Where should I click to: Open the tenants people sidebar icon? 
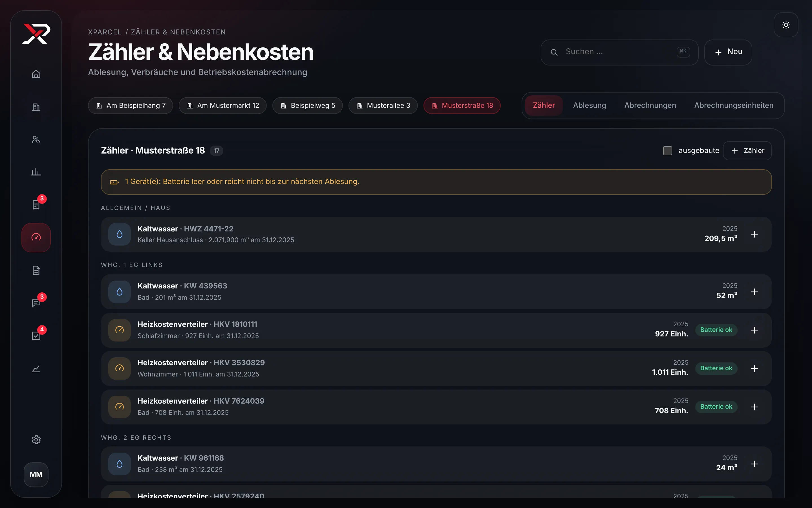[x=36, y=139]
